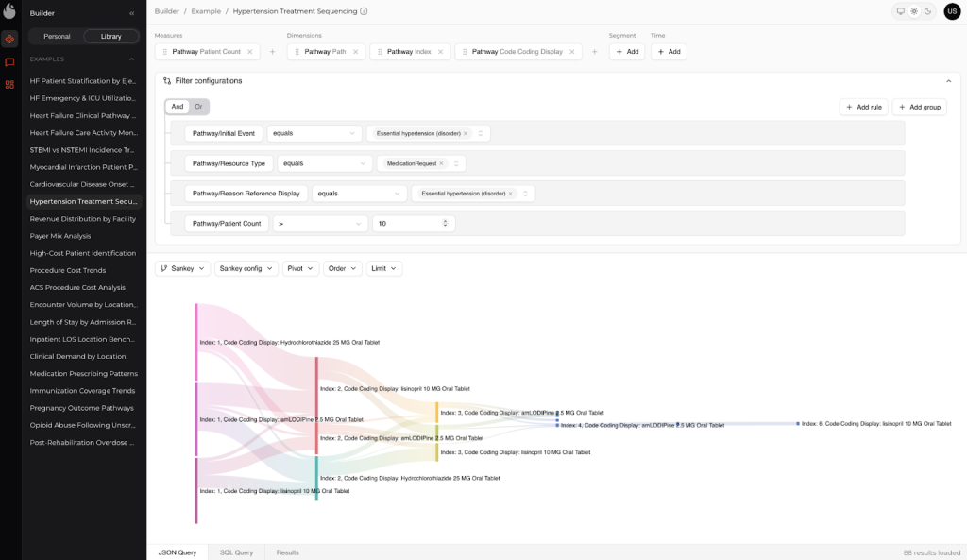Screen dimensions: 967x560
Task: Click the info icon beside Hypertension Treatment Sequencing
Action: coord(364,11)
